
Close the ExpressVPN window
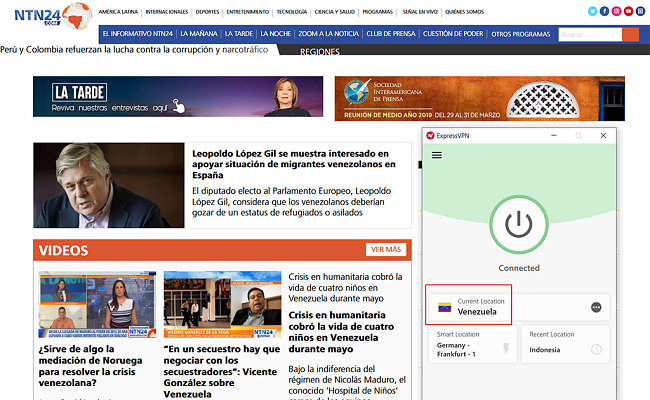coord(604,136)
